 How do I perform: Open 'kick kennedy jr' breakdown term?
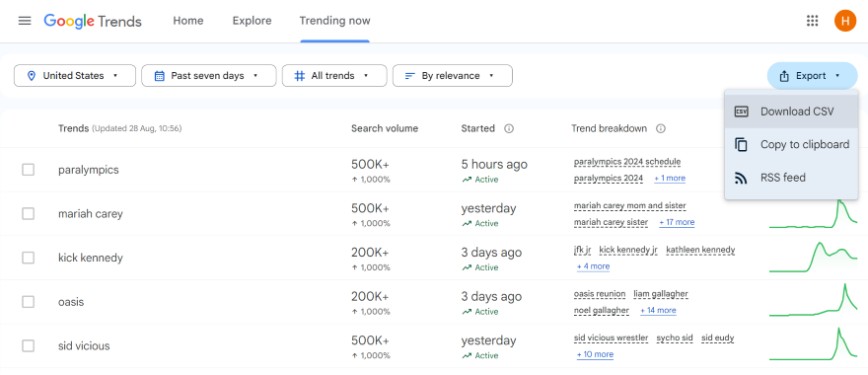tap(628, 250)
